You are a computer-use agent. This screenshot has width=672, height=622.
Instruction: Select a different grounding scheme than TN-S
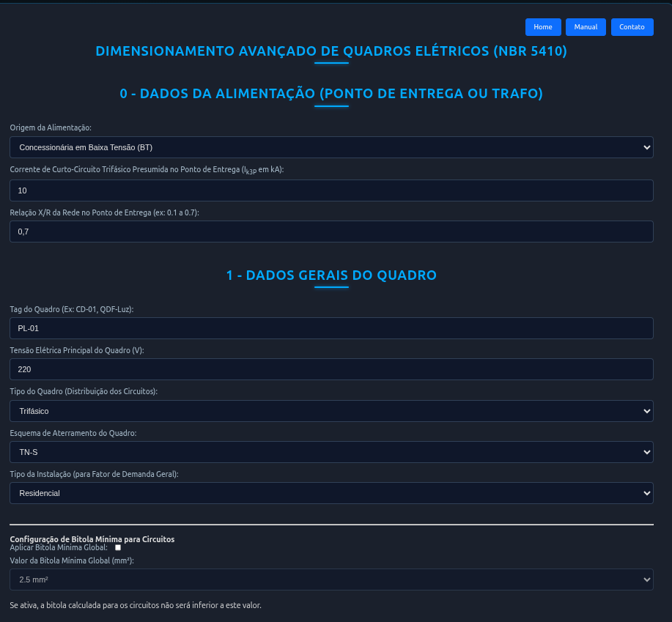coord(331,452)
